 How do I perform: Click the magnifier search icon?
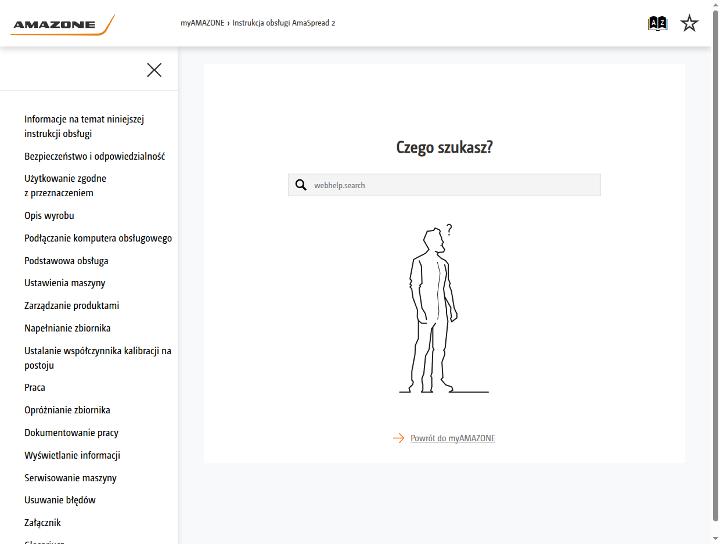pyautogui.click(x=301, y=185)
